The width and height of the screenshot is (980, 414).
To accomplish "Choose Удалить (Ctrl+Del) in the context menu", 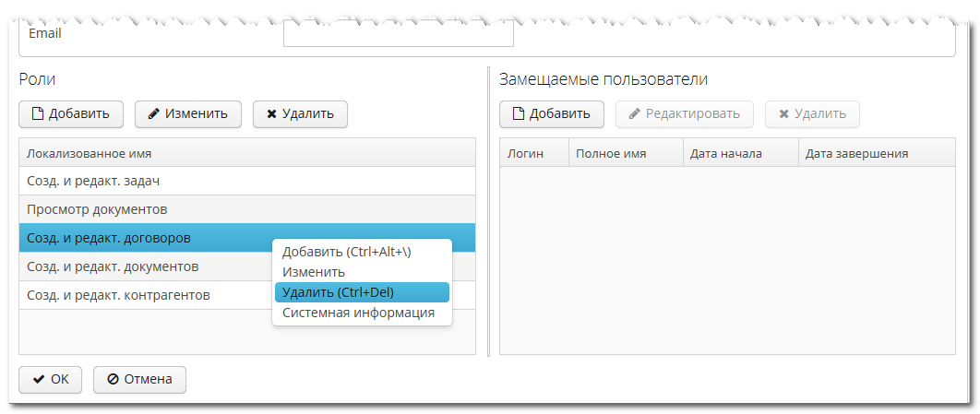I will pyautogui.click(x=338, y=292).
